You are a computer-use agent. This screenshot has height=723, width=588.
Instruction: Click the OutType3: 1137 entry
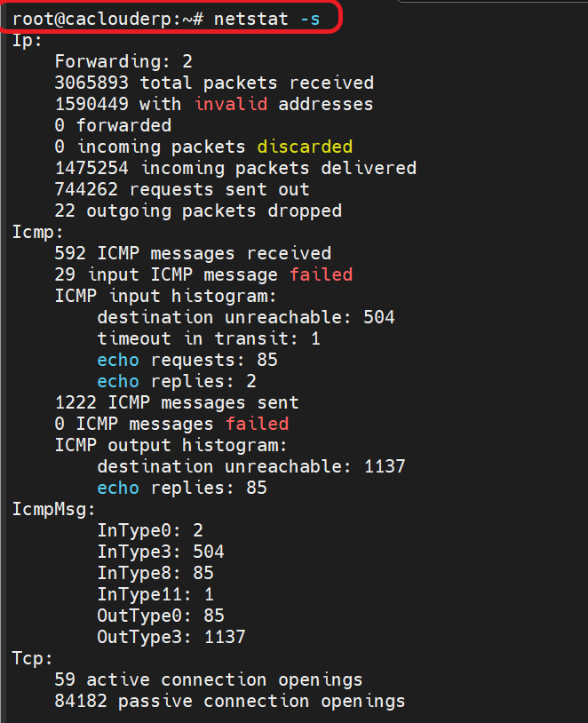coord(171,637)
